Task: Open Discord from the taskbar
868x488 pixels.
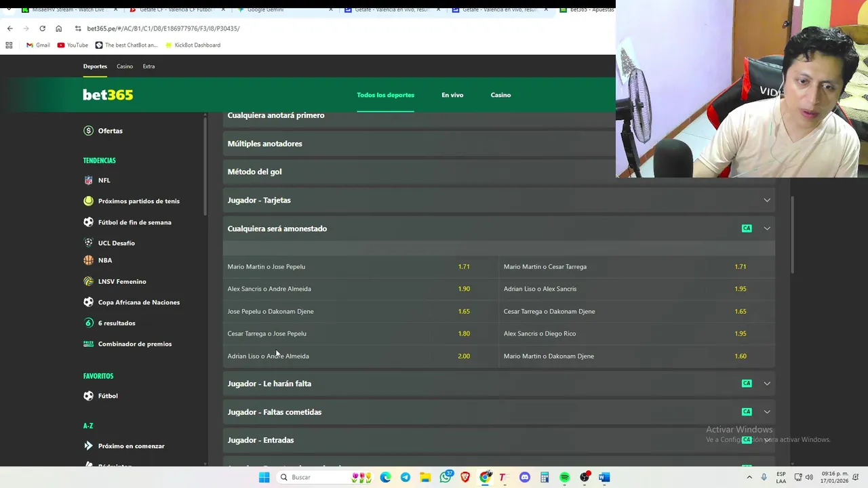Action: pos(524,477)
